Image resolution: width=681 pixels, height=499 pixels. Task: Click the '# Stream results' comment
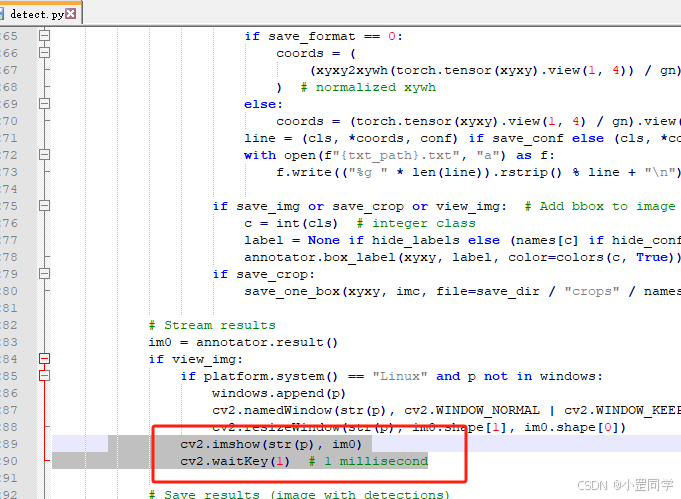[x=212, y=325]
